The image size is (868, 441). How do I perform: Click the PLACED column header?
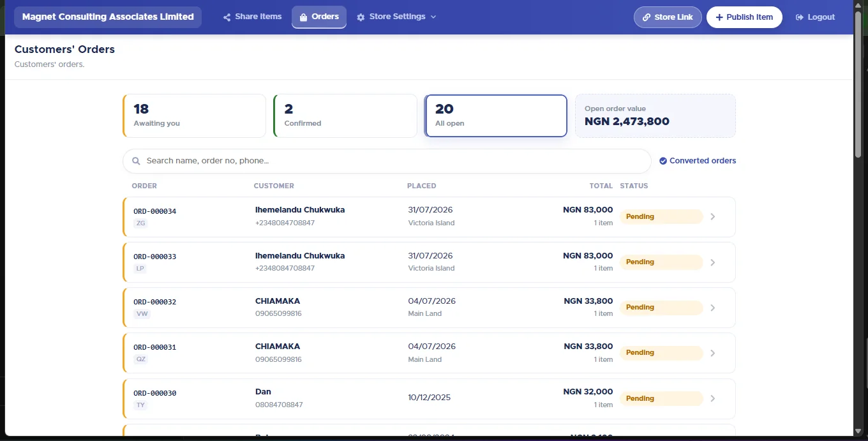pos(422,186)
